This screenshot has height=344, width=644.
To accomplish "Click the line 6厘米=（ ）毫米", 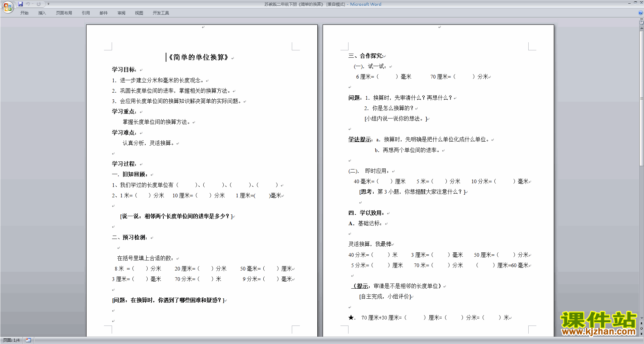I will pyautogui.click(x=384, y=77).
